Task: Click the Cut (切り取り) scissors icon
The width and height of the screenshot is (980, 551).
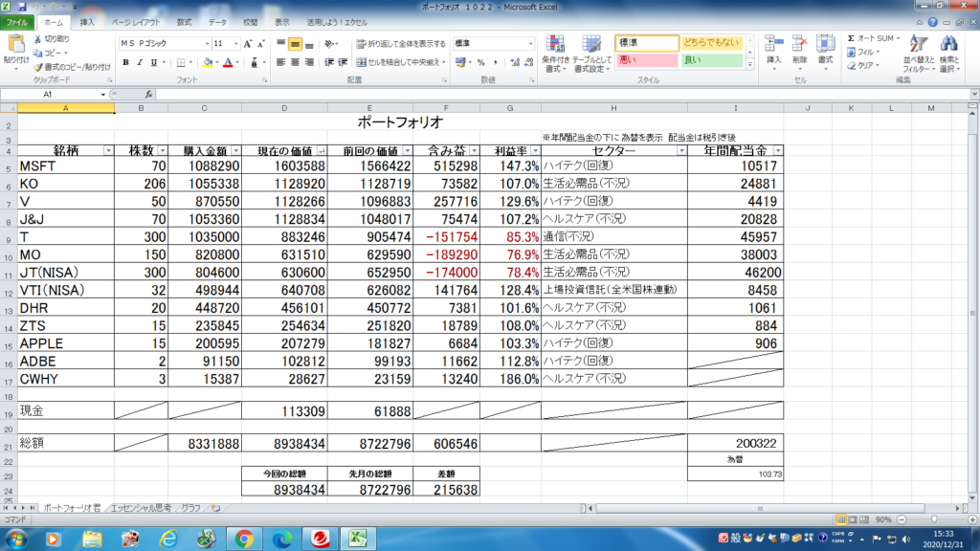Action: 37,38
